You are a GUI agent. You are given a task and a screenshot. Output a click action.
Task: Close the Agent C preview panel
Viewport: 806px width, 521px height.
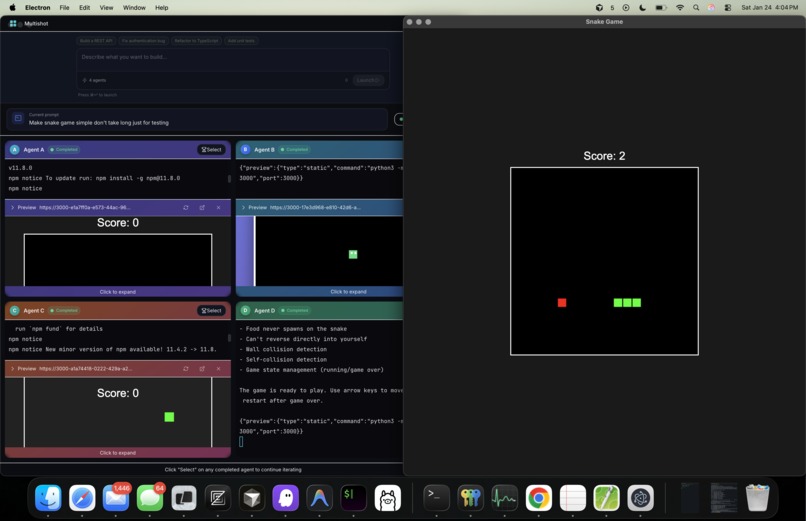[218, 368]
